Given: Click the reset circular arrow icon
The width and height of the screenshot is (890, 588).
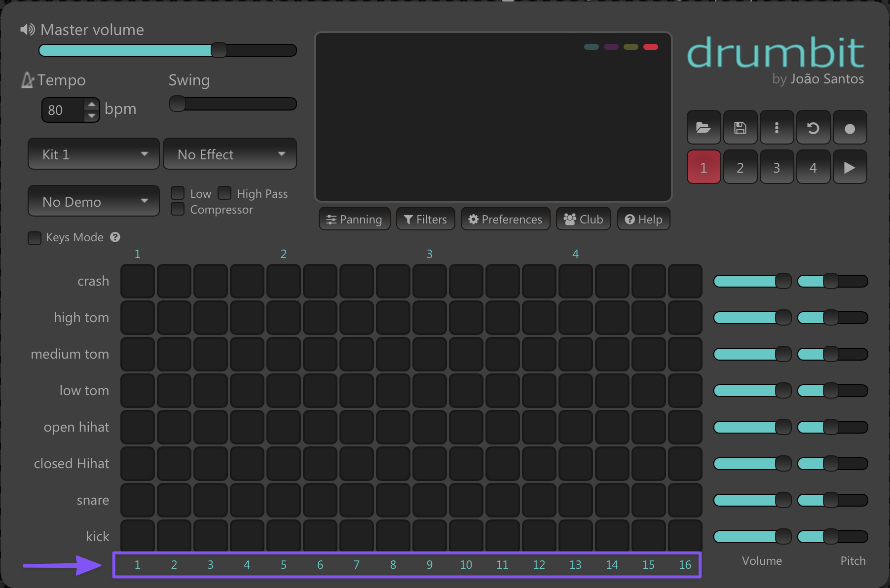Looking at the screenshot, I should tap(813, 128).
